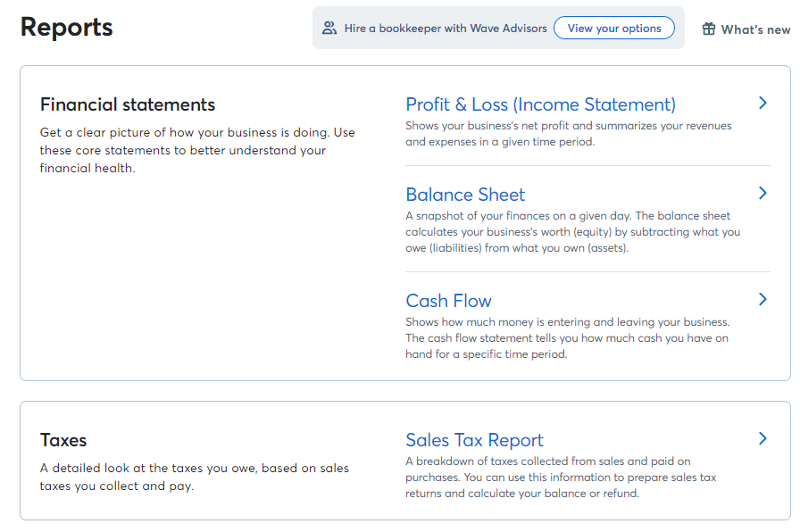Click chevron arrow next to Profit & Loss
Viewport: 800px width, 532px height.
pos(762,103)
